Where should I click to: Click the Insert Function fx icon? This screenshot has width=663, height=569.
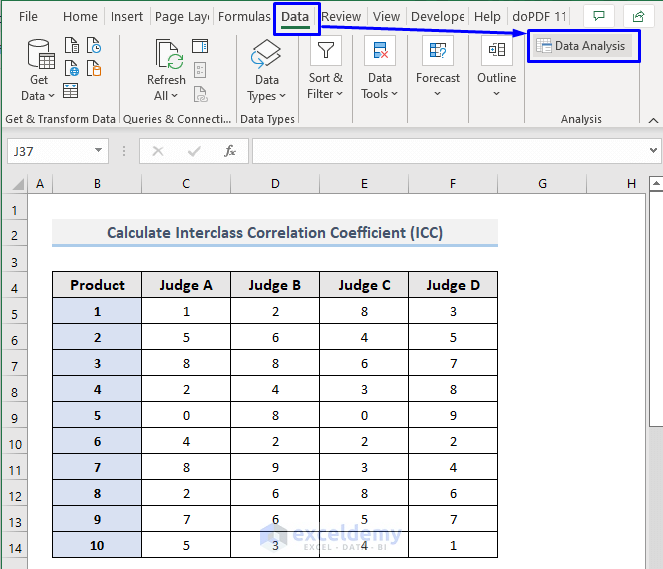230,151
